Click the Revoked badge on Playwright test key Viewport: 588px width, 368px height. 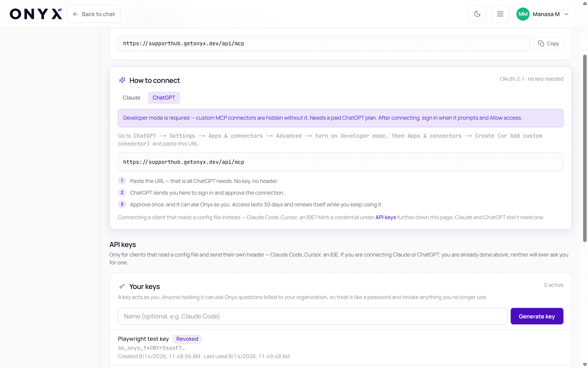click(x=187, y=339)
